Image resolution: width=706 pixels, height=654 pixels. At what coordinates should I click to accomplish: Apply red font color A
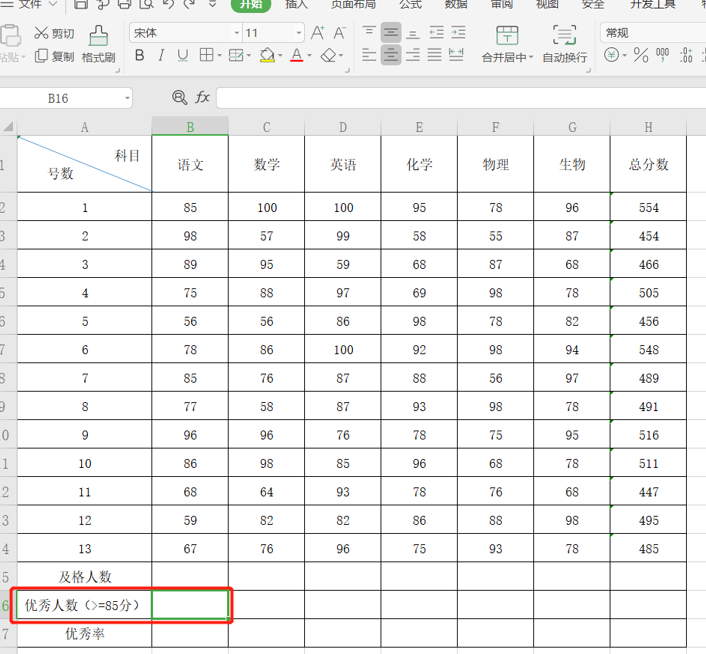[297, 55]
